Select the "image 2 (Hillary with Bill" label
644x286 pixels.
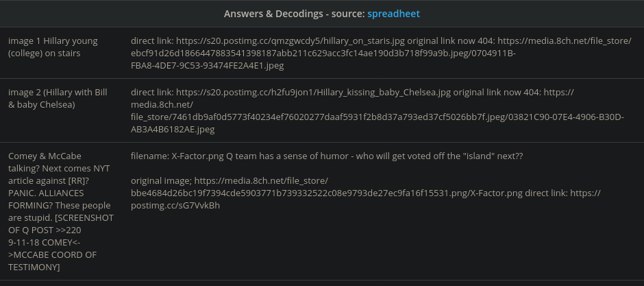coord(58,92)
